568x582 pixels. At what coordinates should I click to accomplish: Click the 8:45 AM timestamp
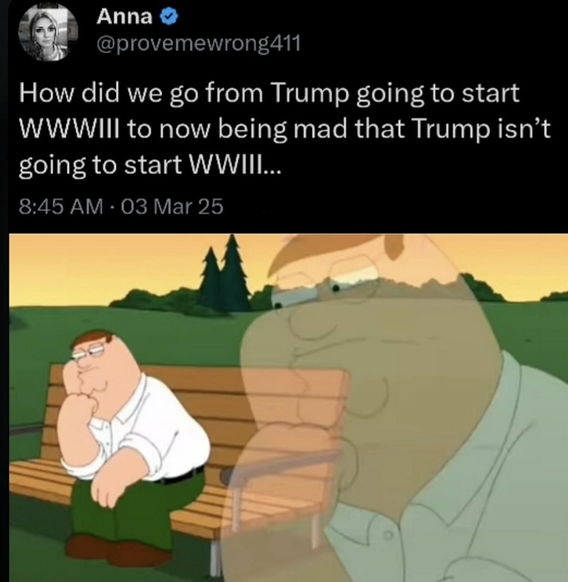61,207
